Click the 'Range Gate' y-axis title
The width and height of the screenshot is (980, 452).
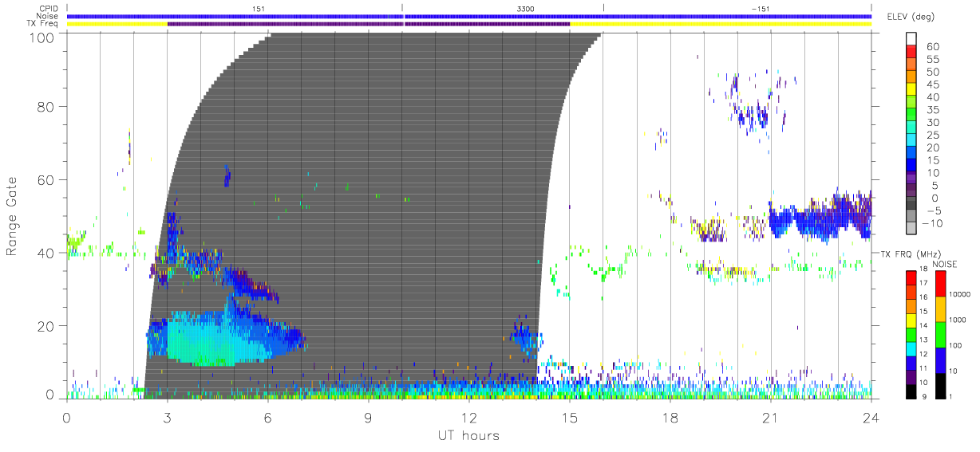click(12, 215)
